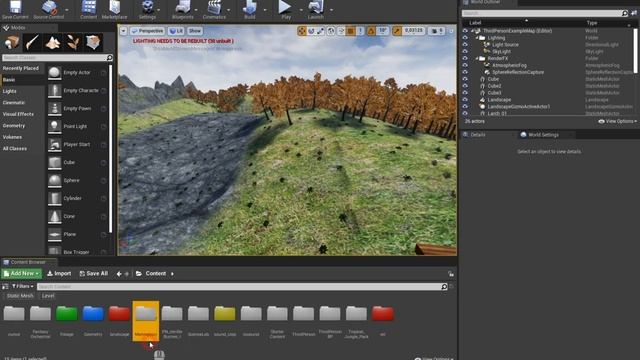Toggle visibility eye for Light Source
Image resolution: width=640 pixels, height=360 pixels.
pos(465,44)
